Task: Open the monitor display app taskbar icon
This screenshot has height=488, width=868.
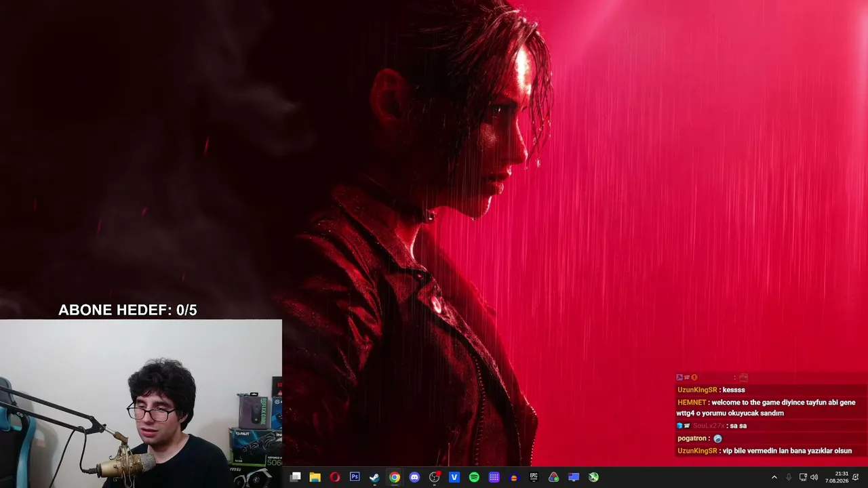Action: 574,477
